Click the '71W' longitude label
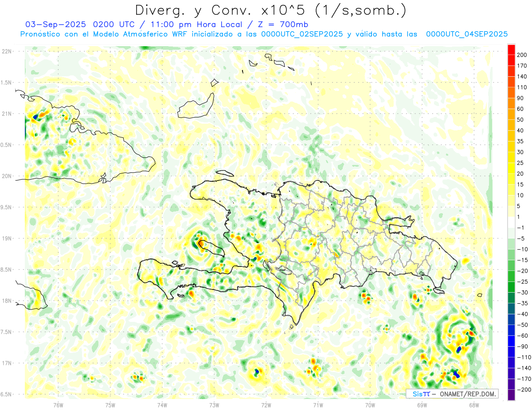532x411 pixels. [x=318, y=405]
